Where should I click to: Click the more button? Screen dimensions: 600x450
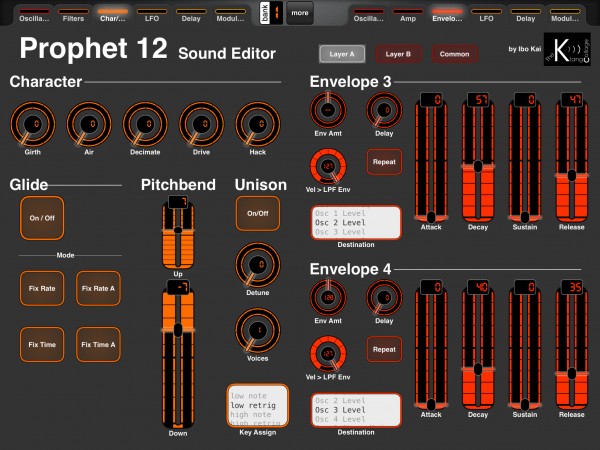[300, 13]
